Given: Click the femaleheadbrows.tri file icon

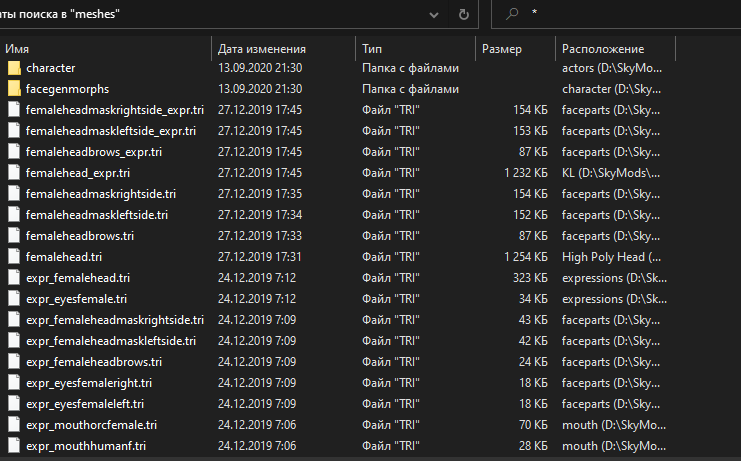Looking at the screenshot, I should pyautogui.click(x=14, y=236).
